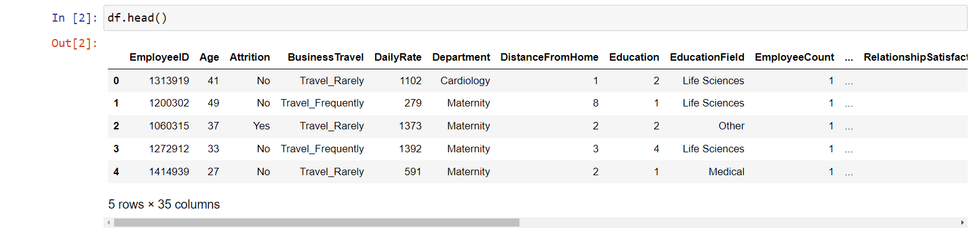This screenshot has width=980, height=234.
Task: Click the EducationField column header
Action: [707, 57]
